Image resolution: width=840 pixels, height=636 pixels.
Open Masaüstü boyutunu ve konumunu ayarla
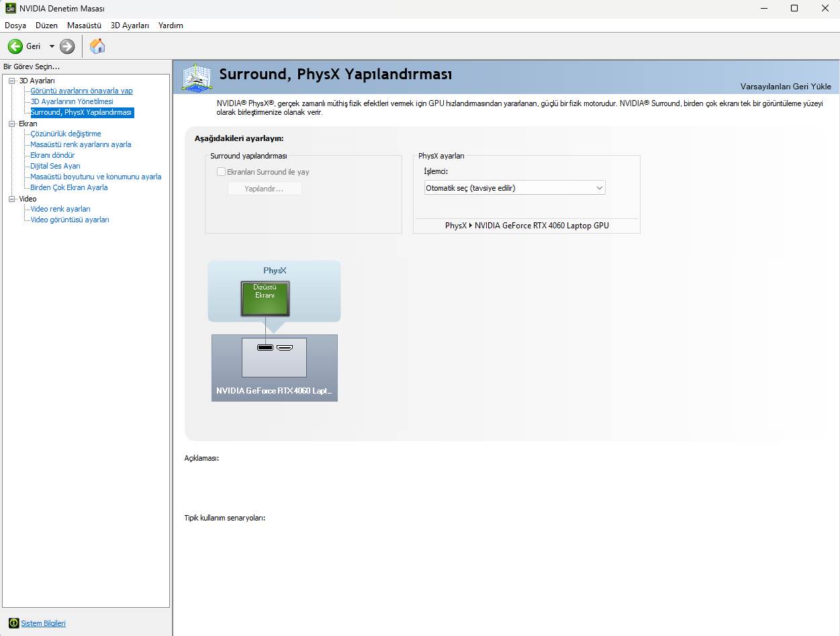coord(96,177)
